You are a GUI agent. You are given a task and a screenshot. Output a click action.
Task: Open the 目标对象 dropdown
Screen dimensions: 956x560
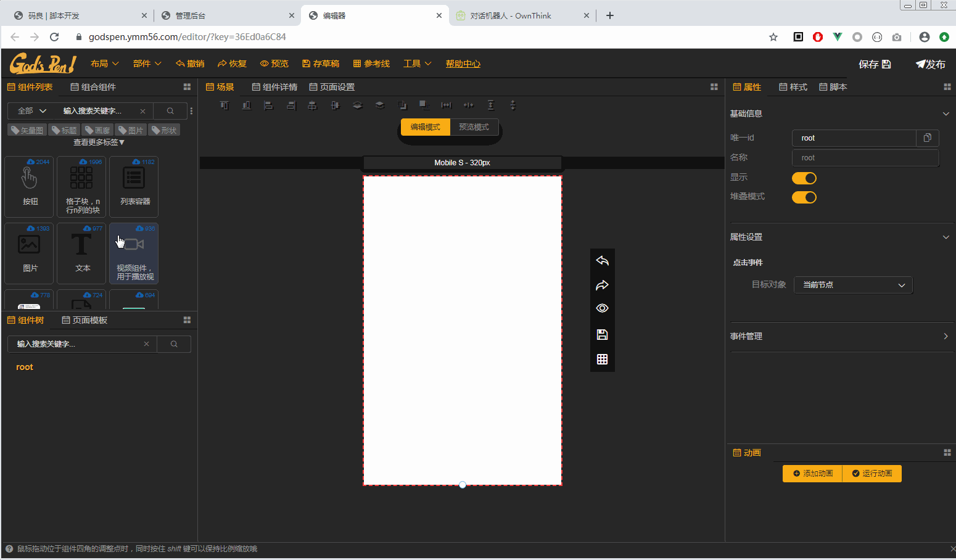tap(853, 285)
